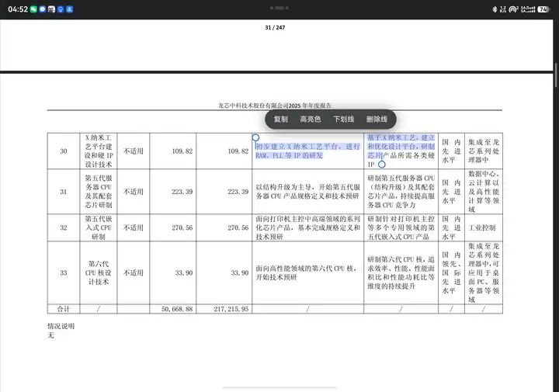The height and width of the screenshot is (392, 559).
Task: Tap the battery level indicator
Action: point(543,9)
